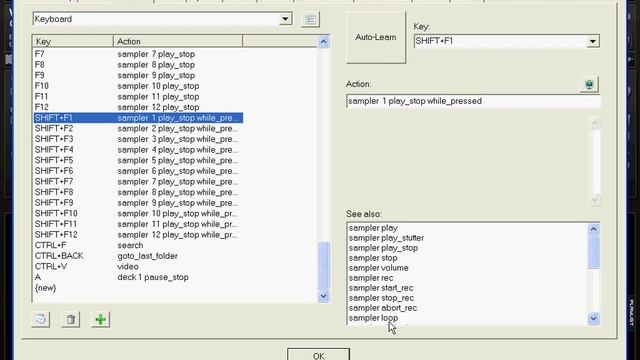
Task: Click the icon button left of trash
Action: (40, 319)
